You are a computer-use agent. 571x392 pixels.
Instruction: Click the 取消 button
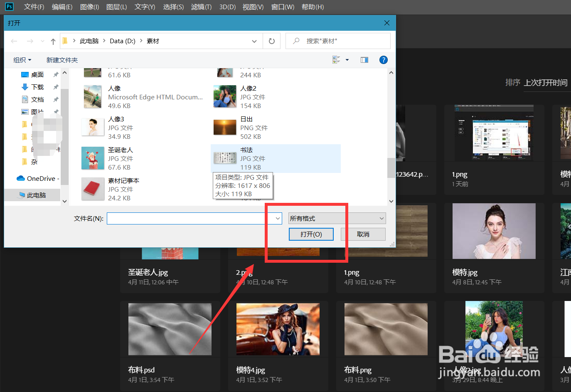(x=363, y=234)
